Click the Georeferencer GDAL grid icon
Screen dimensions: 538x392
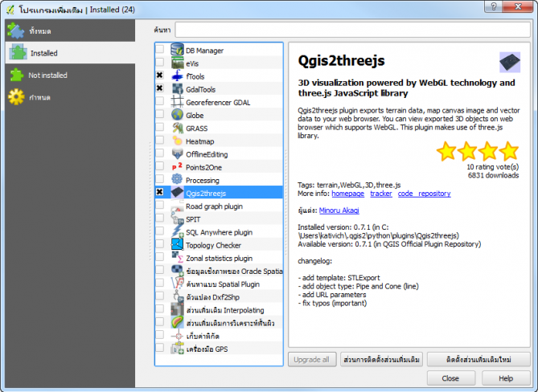pyautogui.click(x=177, y=102)
